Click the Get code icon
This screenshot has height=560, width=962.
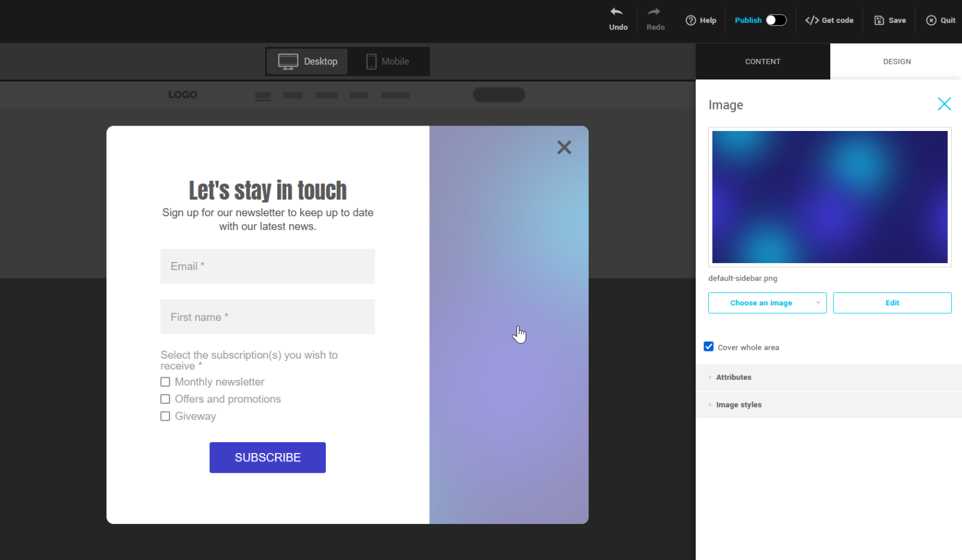pyautogui.click(x=812, y=20)
